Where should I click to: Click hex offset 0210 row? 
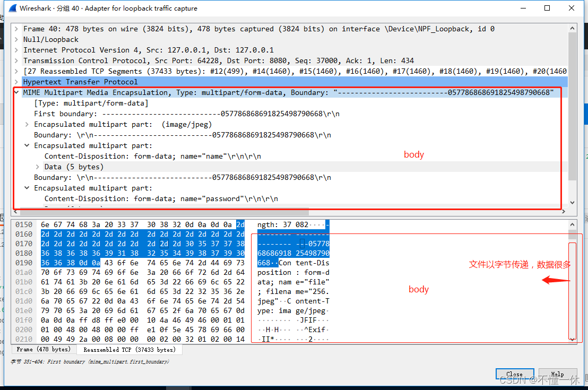point(24,340)
